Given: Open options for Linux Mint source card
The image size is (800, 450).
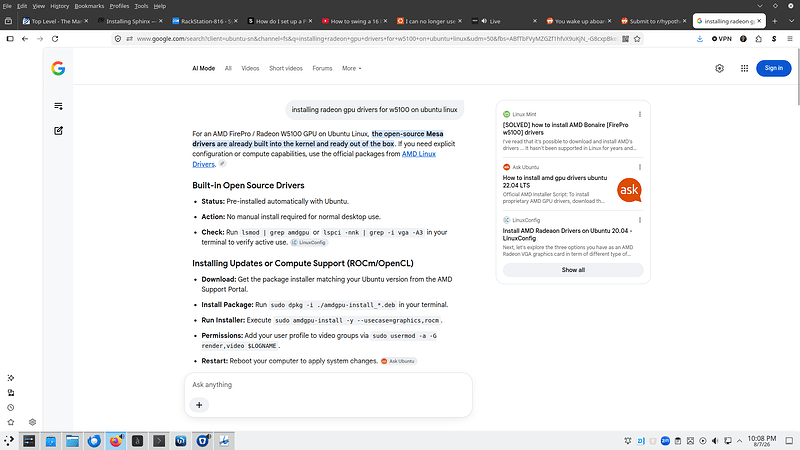Looking at the screenshot, I should [x=640, y=114].
